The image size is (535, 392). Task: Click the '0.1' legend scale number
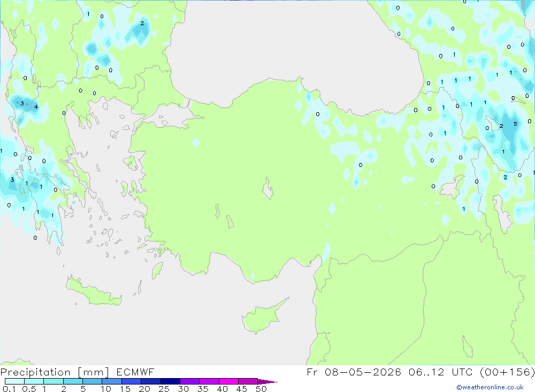pyautogui.click(x=9, y=389)
